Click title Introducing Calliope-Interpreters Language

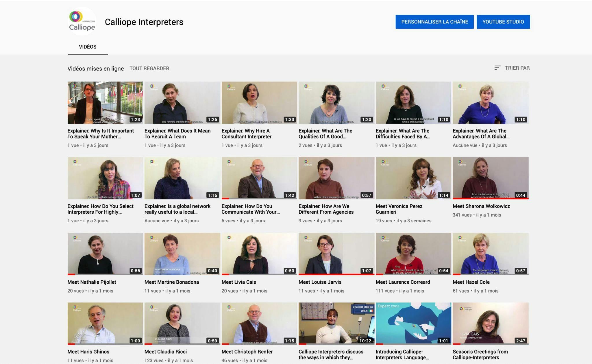click(402, 354)
